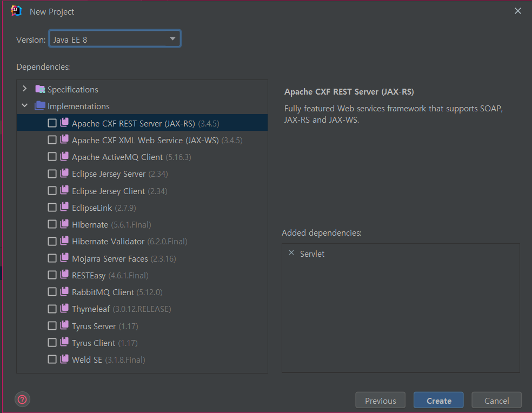
Task: Open the Version Java EE 8 dropdown
Action: pyautogui.click(x=115, y=39)
